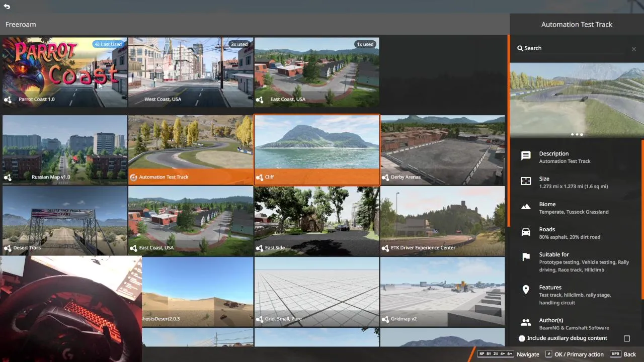Click the Automation Test Track orange icon
Screen dimensions: 644x362
coord(133,177)
